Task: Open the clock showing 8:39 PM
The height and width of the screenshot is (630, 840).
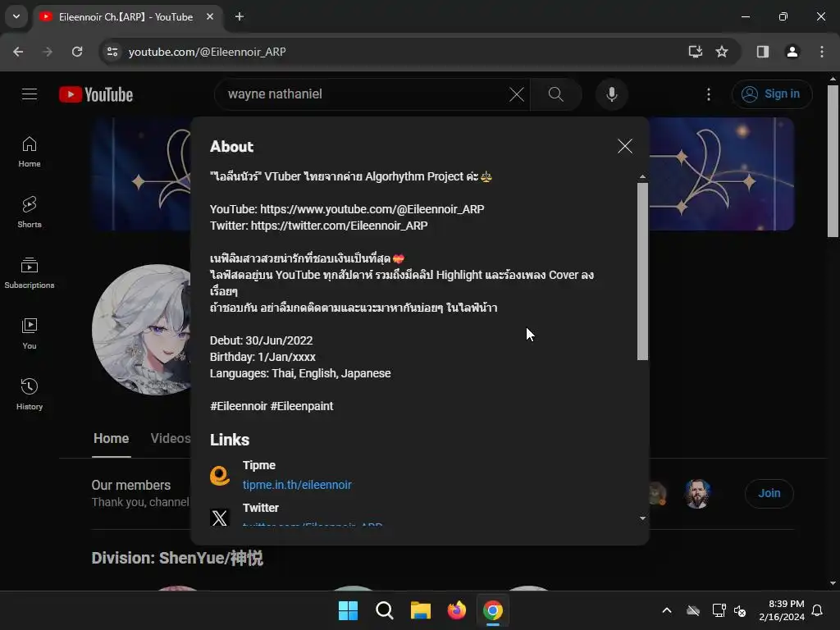Action: (782, 610)
